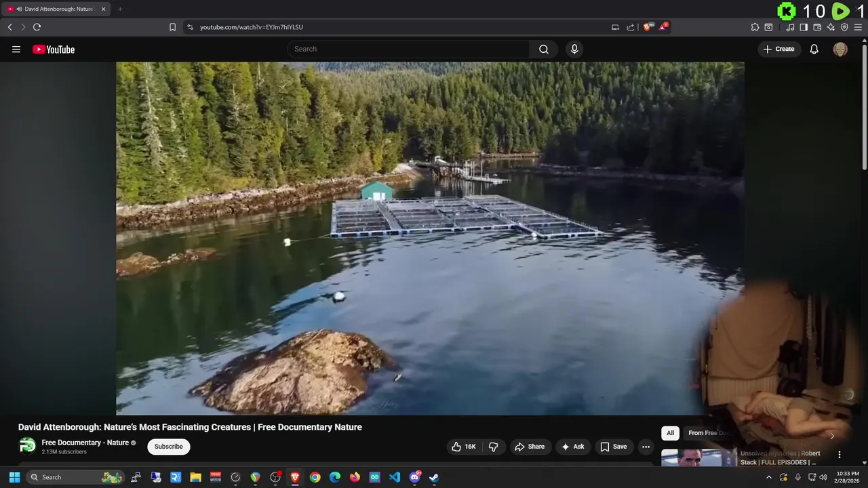Viewport: 868px width, 488px height.
Task: Click the share page arrow icon
Action: click(631, 27)
